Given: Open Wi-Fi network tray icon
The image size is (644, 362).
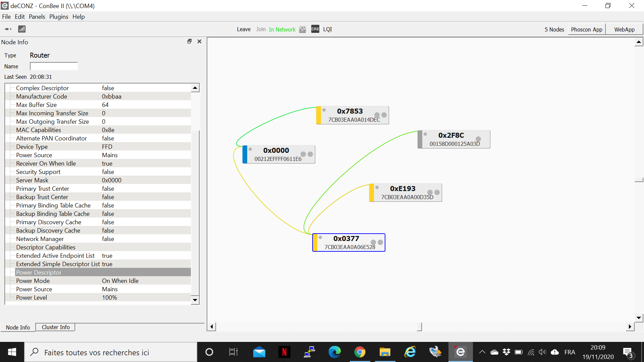Looking at the screenshot, I should coord(531,352).
